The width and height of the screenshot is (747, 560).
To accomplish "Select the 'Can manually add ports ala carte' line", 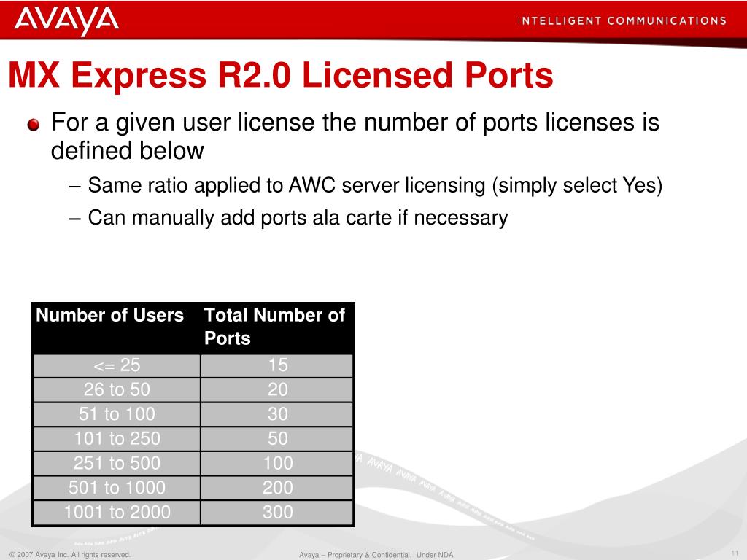I will tap(298, 218).
